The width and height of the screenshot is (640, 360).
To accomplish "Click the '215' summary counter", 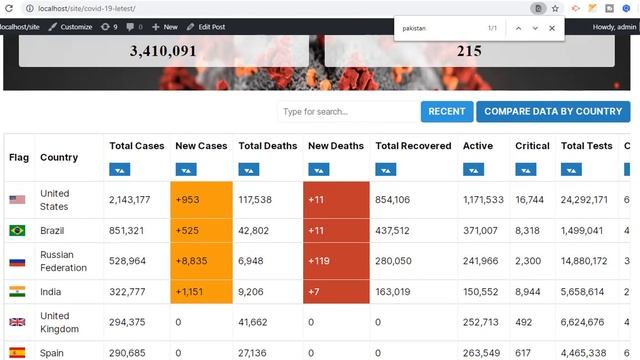I will click(469, 51).
